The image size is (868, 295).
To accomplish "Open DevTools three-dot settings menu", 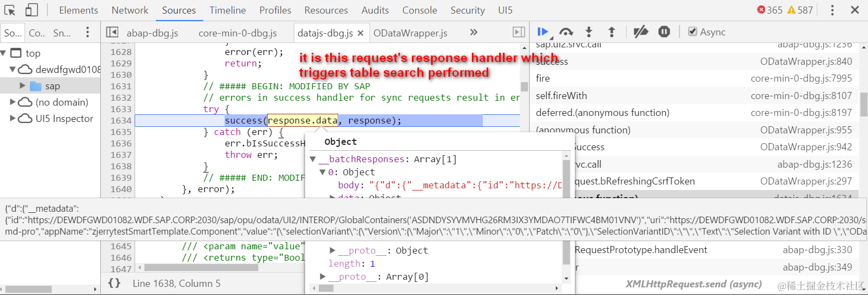I will pyautogui.click(x=832, y=10).
